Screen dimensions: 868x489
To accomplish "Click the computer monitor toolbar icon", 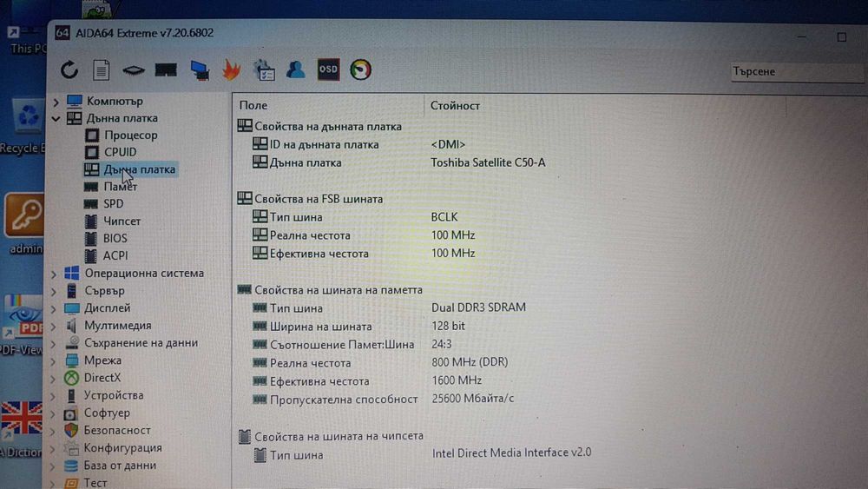I will pyautogui.click(x=200, y=70).
